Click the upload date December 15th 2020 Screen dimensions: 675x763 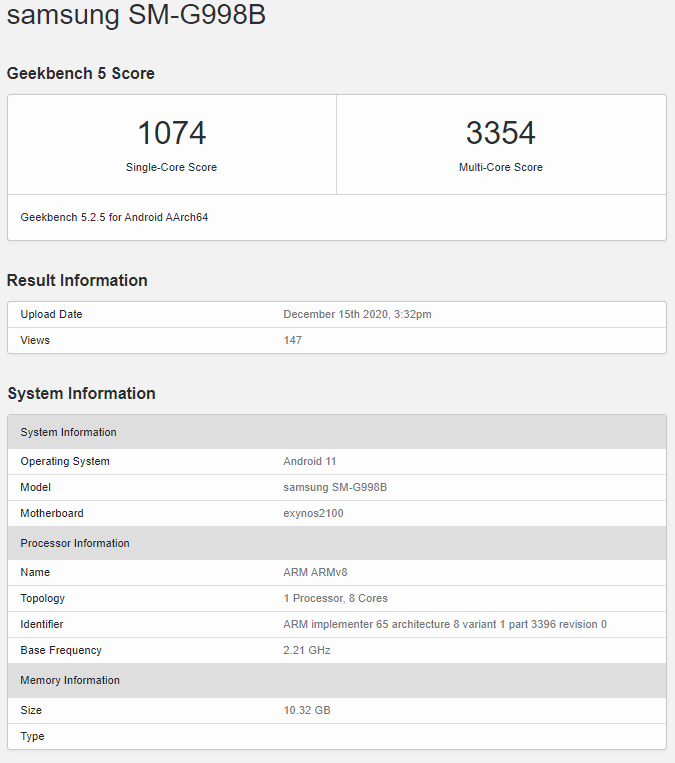[357, 314]
